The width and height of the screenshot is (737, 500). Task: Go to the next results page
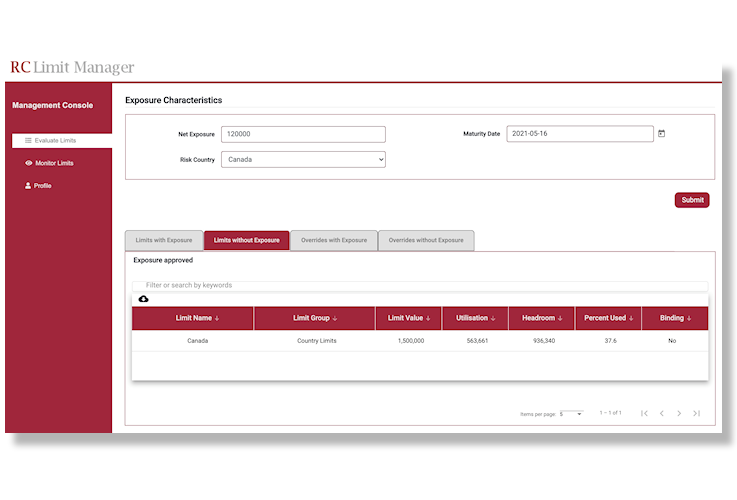(679, 413)
